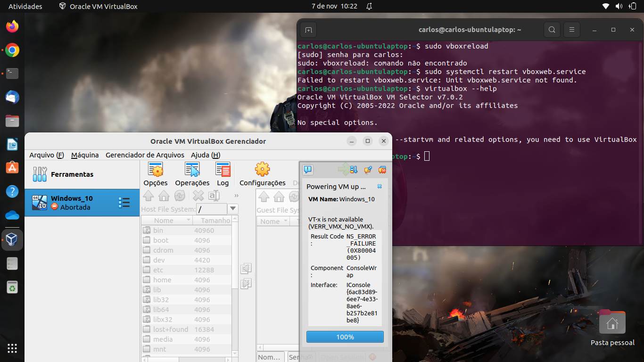Click the host rename icon
Image resolution: width=644 pixels, height=362 pixels.
point(214,196)
